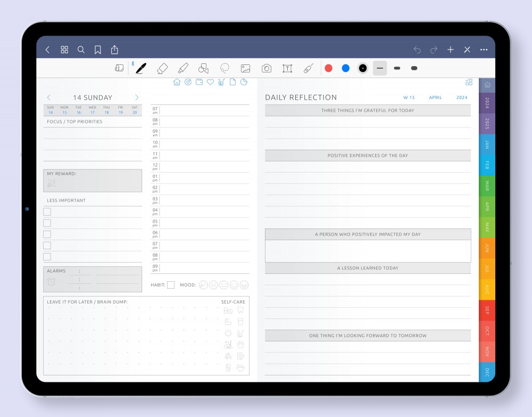Choose the thin stroke width

point(380,68)
